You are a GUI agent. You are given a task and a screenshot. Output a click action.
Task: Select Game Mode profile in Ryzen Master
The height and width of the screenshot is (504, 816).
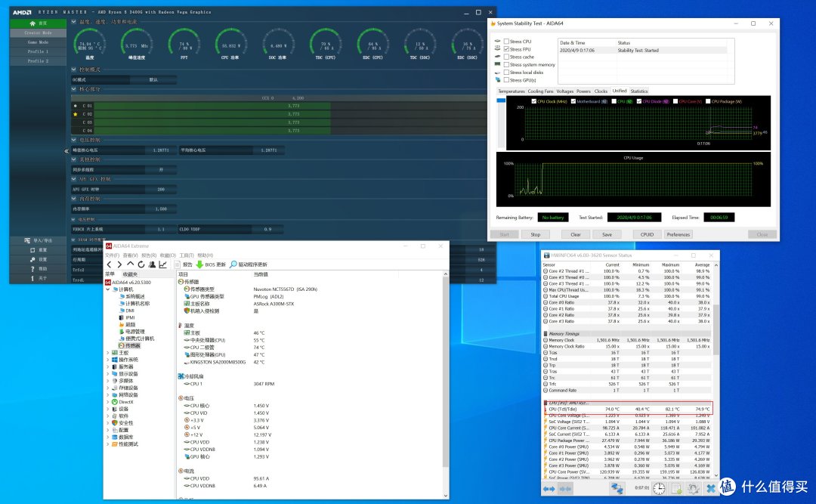[x=38, y=42]
